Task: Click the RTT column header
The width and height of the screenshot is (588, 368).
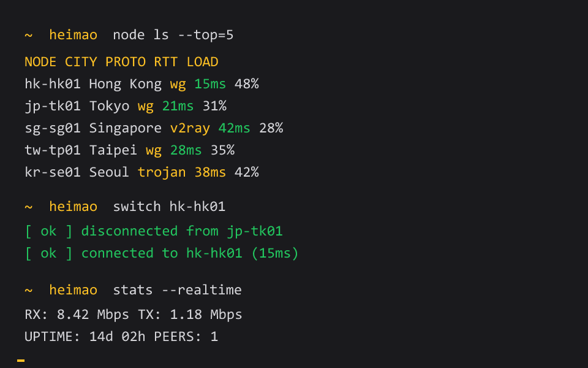Action: point(166,61)
